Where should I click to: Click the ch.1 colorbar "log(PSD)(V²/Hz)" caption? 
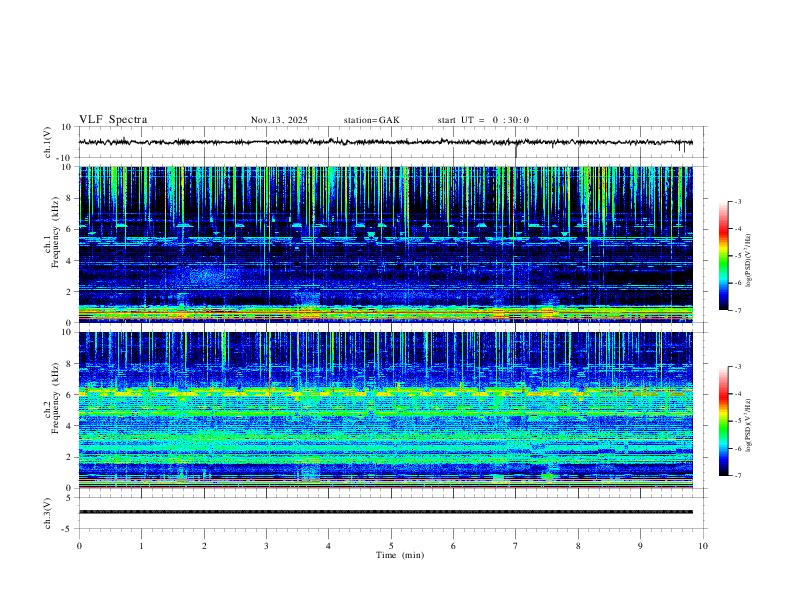[x=749, y=260]
